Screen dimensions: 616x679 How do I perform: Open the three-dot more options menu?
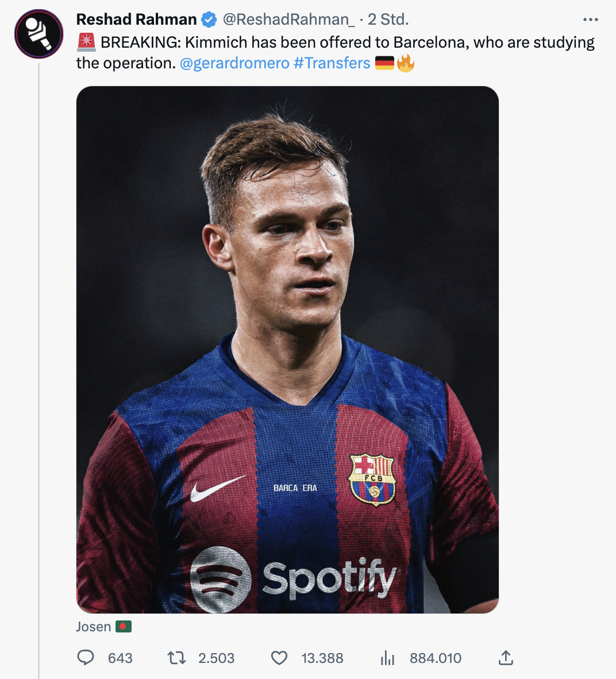(x=590, y=20)
